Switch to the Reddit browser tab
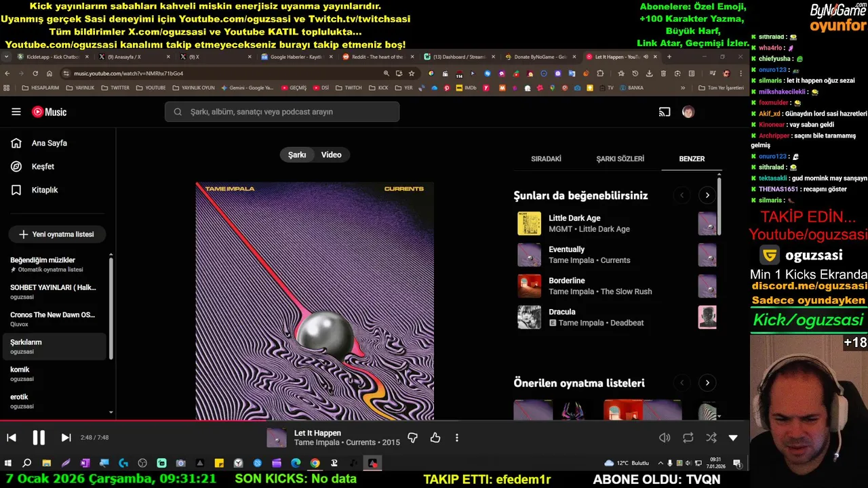Screen dimensions: 868x488 pyautogui.click(x=377, y=57)
